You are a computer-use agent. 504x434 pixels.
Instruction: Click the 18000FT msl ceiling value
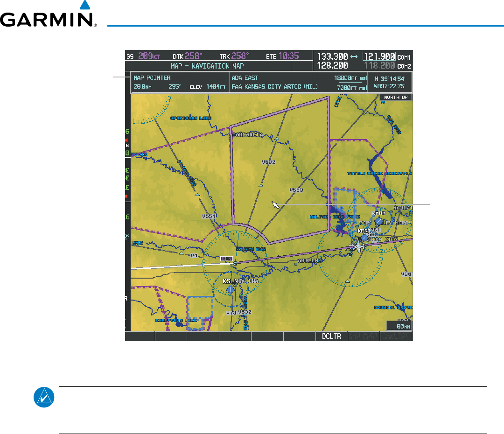click(x=350, y=78)
